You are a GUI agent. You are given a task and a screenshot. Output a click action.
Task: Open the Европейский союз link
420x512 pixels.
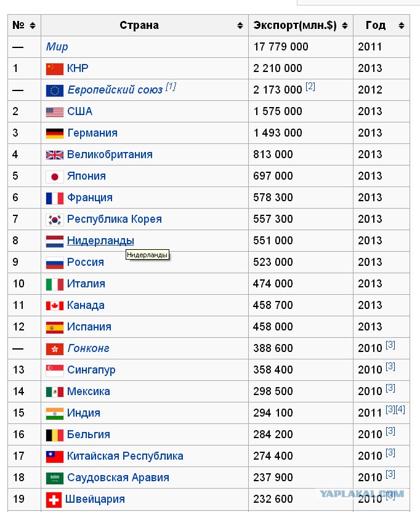point(115,90)
